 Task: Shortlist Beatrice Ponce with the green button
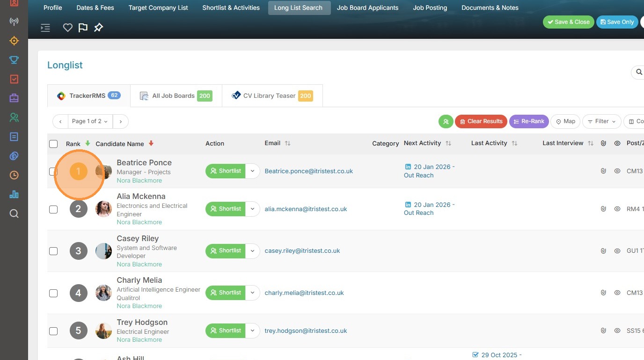coord(226,171)
